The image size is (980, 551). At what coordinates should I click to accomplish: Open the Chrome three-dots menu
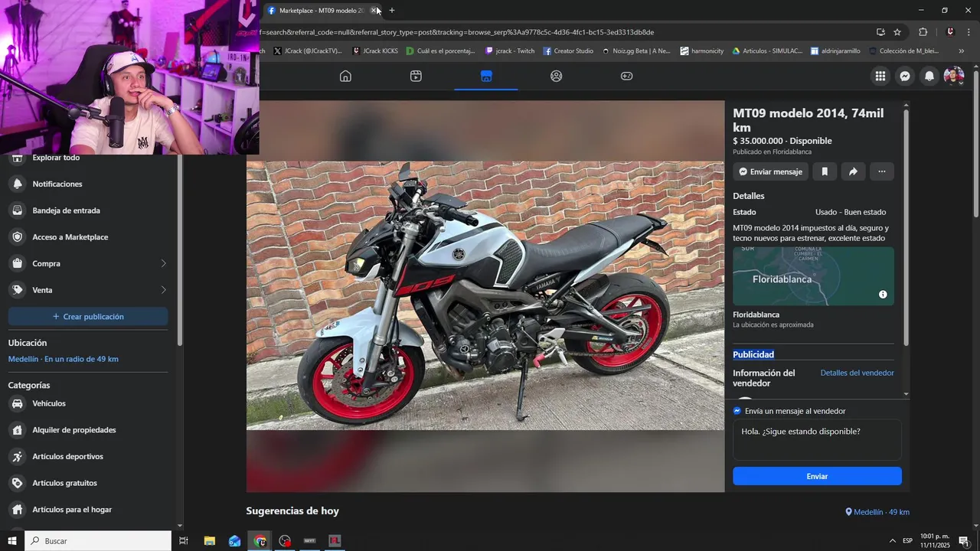(x=970, y=32)
